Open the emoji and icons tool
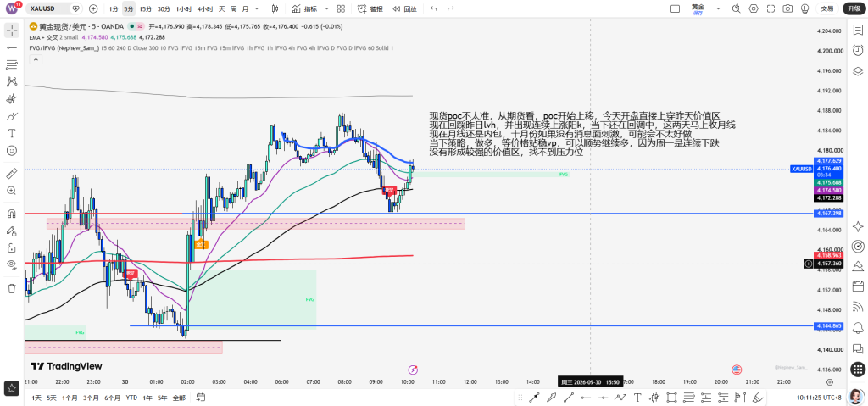 pyautogui.click(x=12, y=151)
